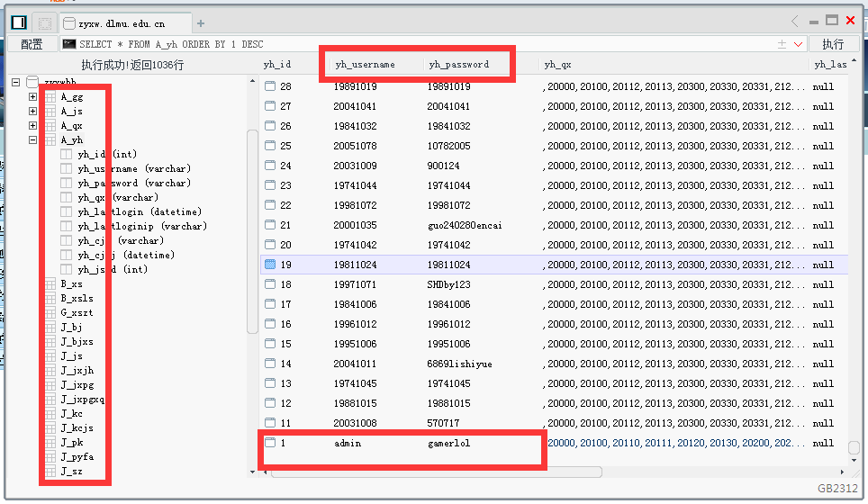Click the 配置 config button

pyautogui.click(x=32, y=44)
